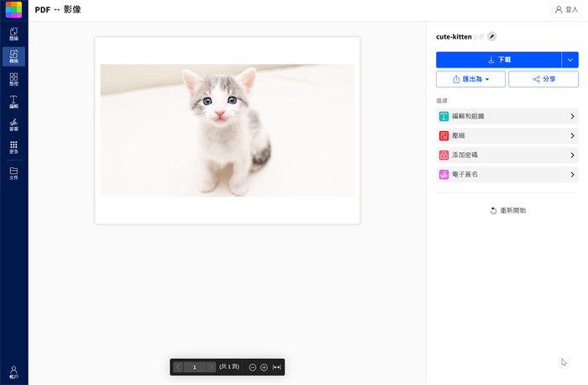Open the 更多 more tools grid
The height and width of the screenshot is (385, 588).
13,148
